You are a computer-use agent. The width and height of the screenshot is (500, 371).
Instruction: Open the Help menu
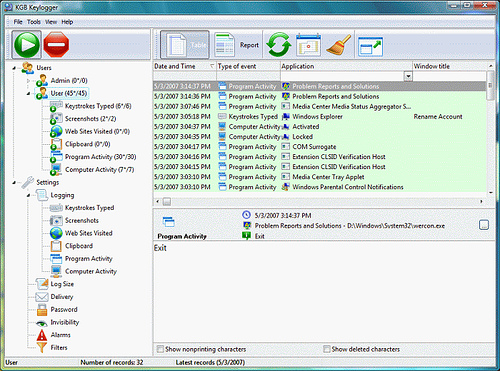[67, 22]
